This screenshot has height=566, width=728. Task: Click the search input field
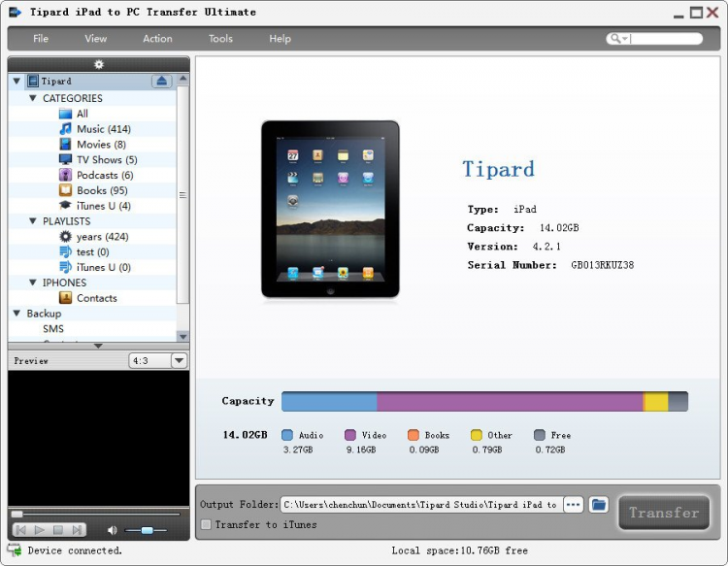click(x=665, y=39)
